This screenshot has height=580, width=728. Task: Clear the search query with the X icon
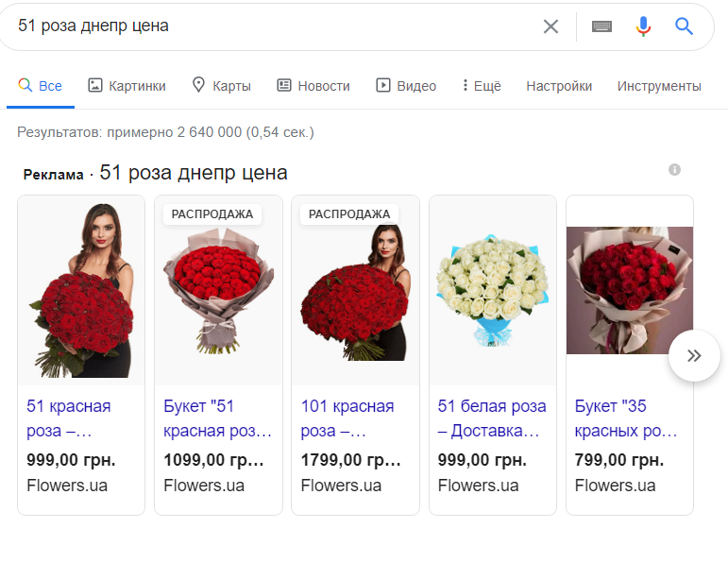[x=550, y=26]
